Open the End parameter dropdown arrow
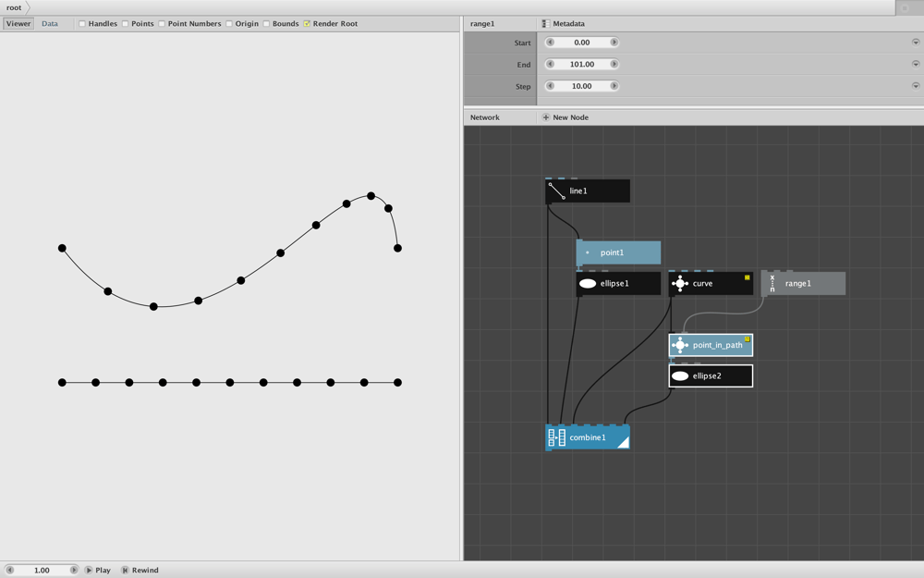 (x=915, y=65)
